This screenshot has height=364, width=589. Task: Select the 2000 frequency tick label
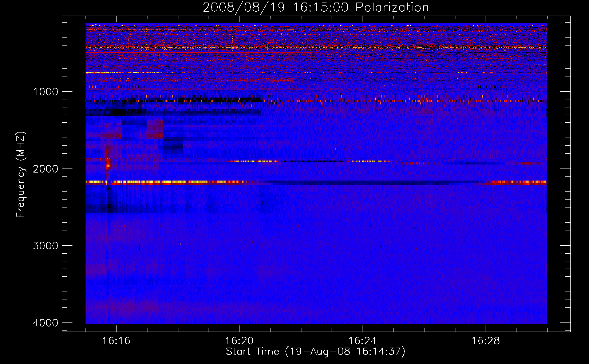[46, 169]
